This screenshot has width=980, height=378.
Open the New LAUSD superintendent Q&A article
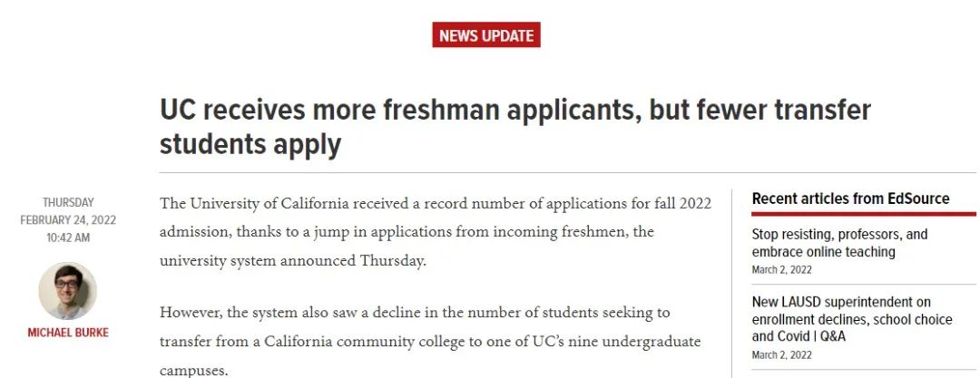click(852, 318)
